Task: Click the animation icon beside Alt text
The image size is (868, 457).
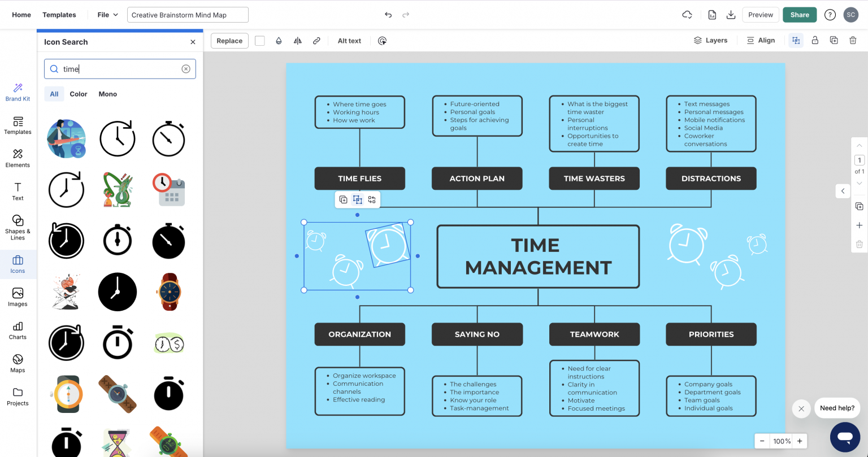Action: click(383, 41)
